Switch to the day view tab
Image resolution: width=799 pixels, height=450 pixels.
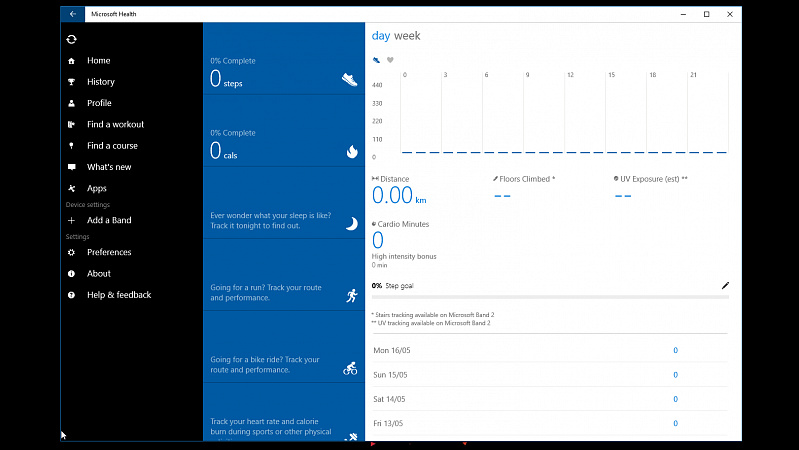381,36
